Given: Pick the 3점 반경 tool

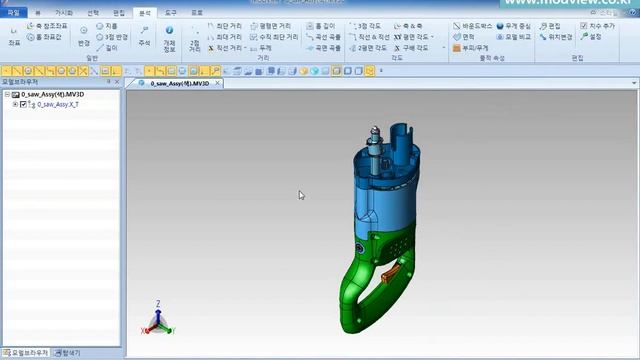Looking at the screenshot, I should tap(112, 37).
